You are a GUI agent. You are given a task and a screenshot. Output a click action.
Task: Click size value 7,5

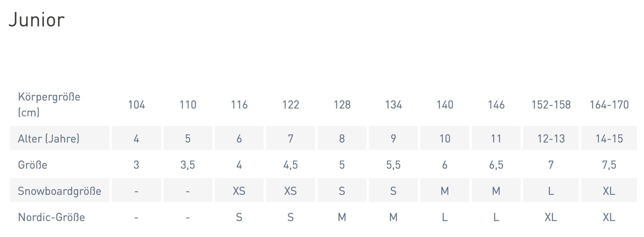coord(609,165)
